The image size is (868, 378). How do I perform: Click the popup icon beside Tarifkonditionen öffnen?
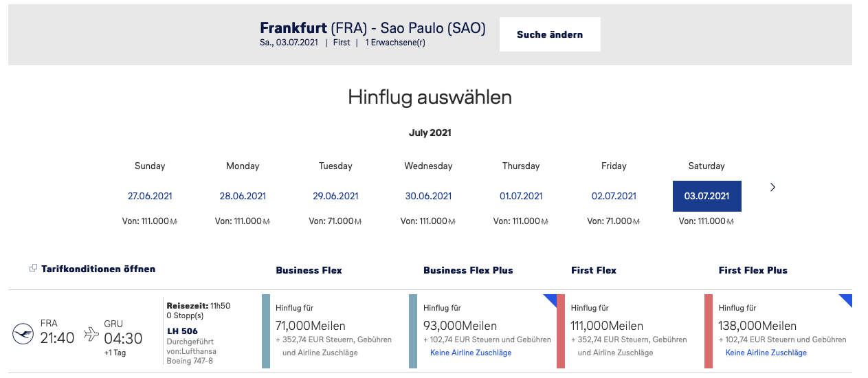[x=33, y=269]
